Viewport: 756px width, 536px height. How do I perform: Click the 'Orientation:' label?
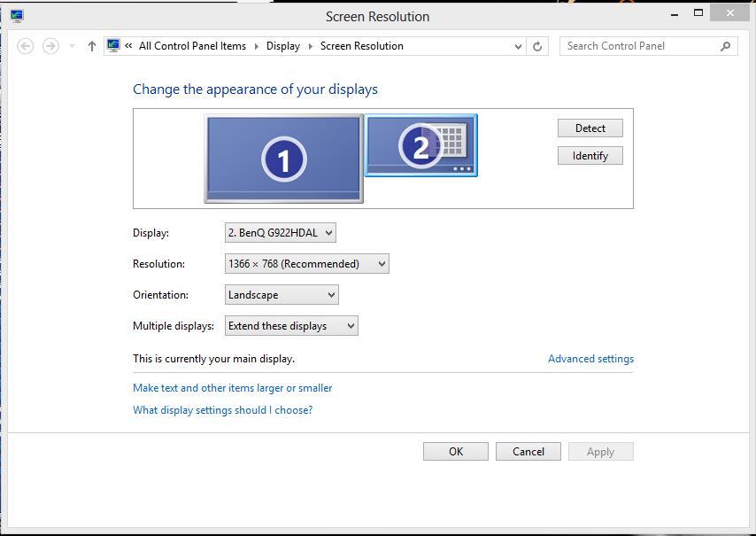160,295
